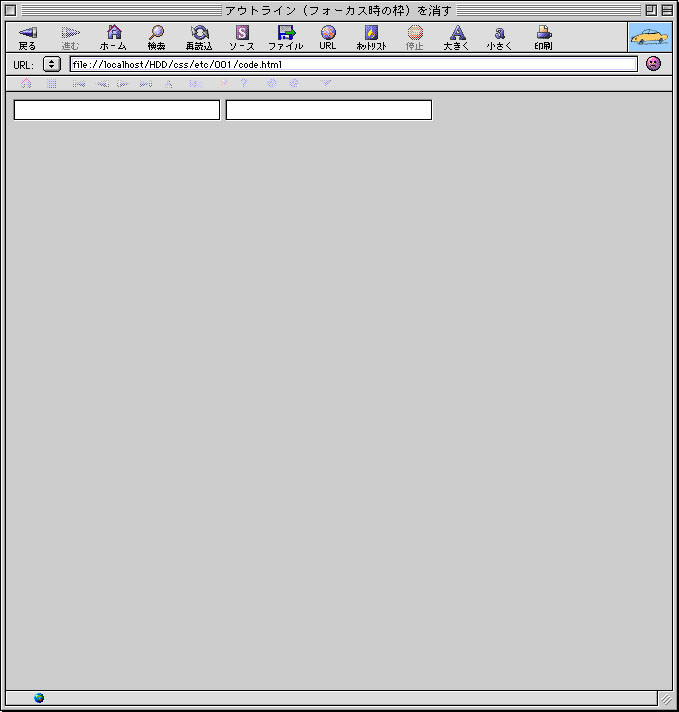Click the question mark help icon
Image resolution: width=679 pixels, height=712 pixels.
tap(244, 83)
